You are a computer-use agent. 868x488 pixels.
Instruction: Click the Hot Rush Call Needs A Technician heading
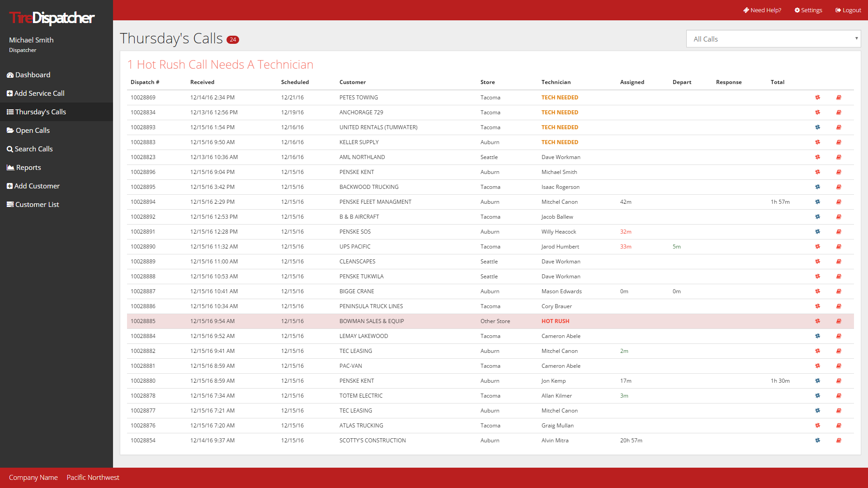(220, 65)
